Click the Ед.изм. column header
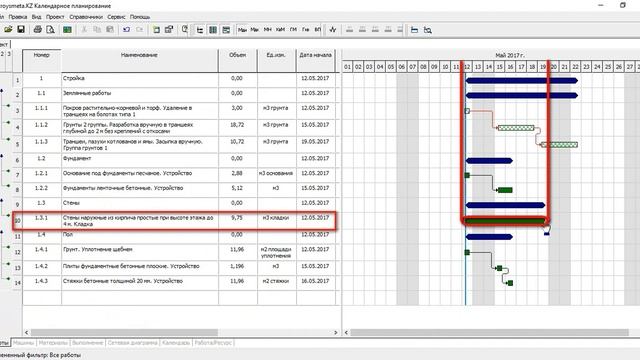 [276, 60]
